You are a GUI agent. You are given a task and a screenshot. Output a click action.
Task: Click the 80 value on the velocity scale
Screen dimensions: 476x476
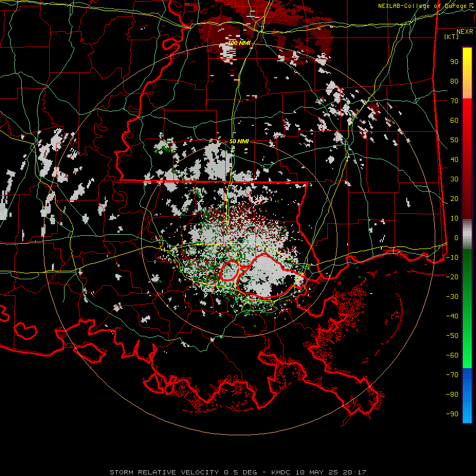[454, 81]
